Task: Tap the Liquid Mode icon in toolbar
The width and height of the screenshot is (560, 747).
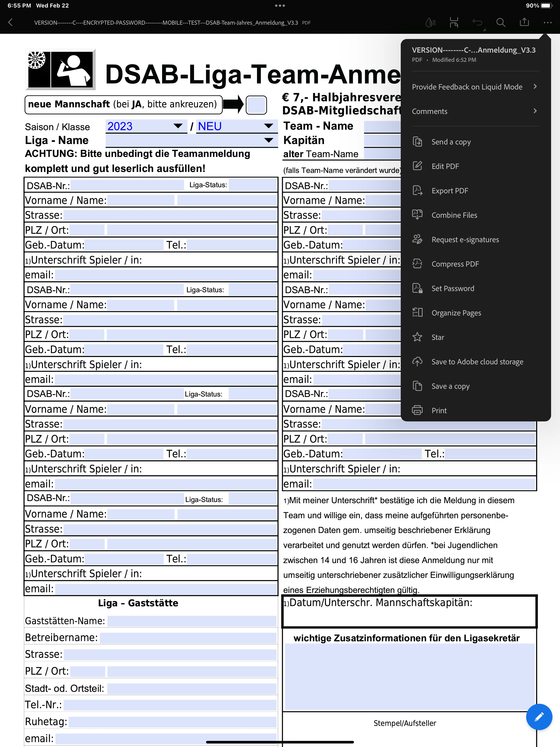Action: (x=430, y=23)
